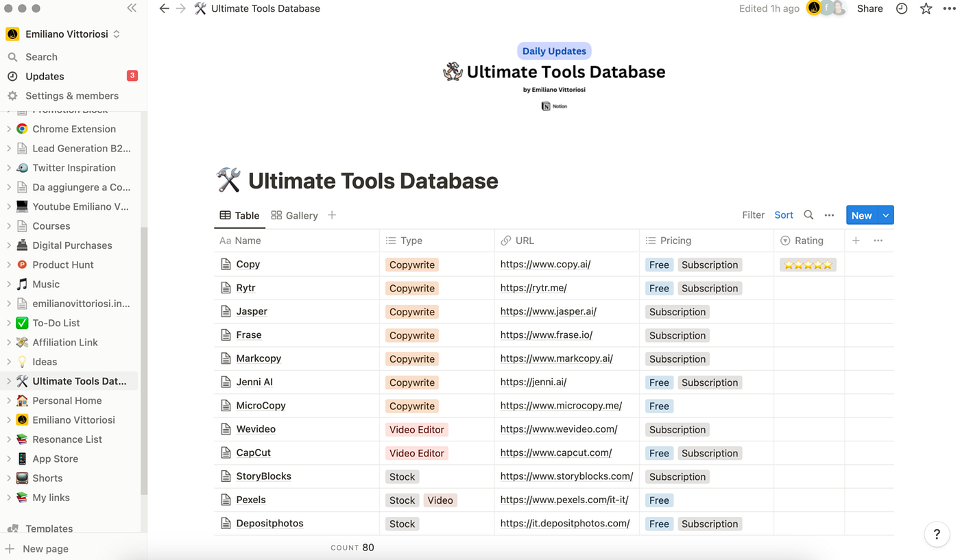This screenshot has width=960, height=560.
Task: Click Personal Home house icon
Action: [x=22, y=400]
